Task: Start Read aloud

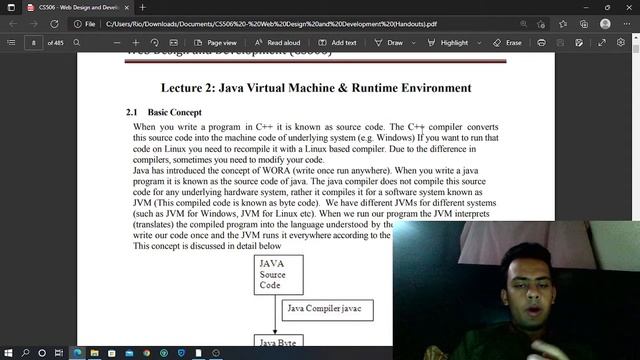Action: [278, 42]
